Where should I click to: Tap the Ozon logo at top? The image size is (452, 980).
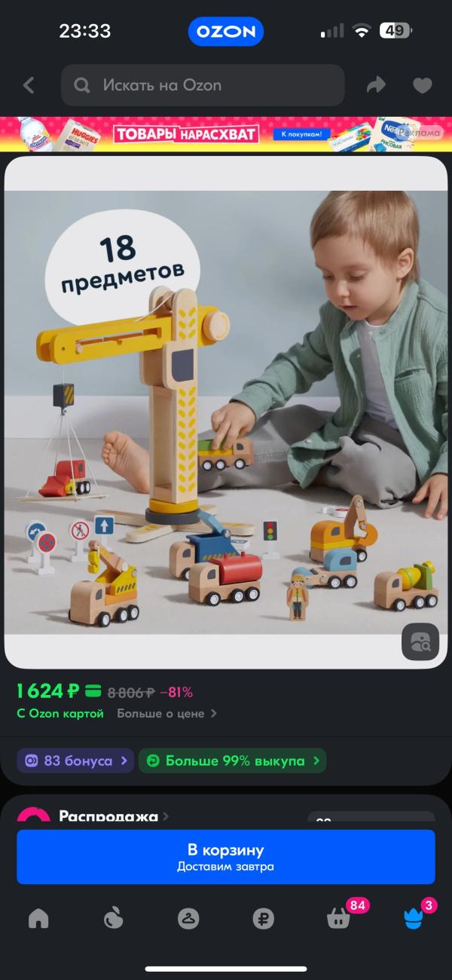pos(226,32)
